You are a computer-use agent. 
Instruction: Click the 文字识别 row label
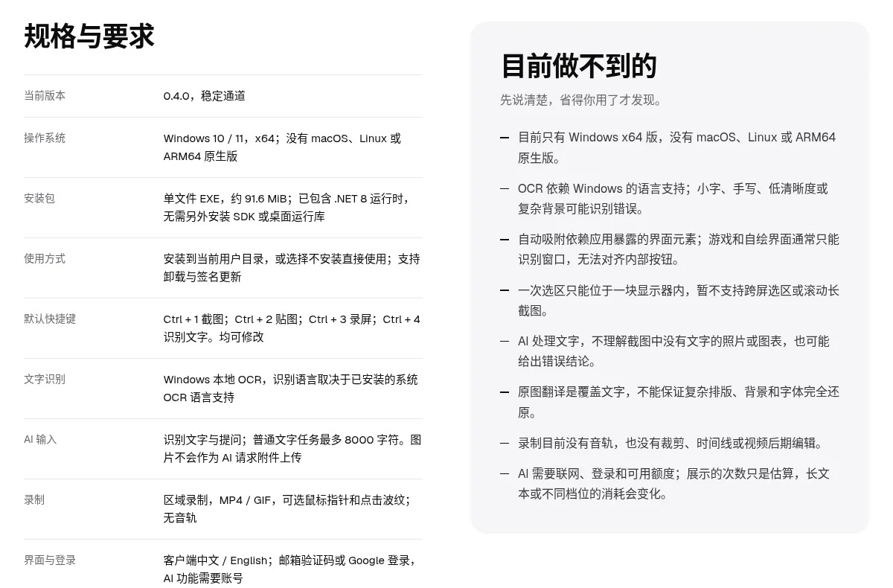tap(45, 379)
